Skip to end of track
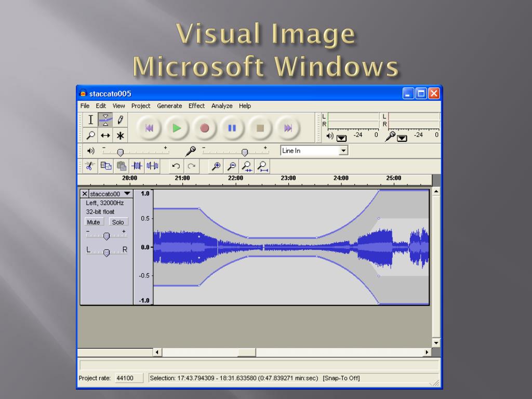This screenshot has width=532, height=399. click(288, 128)
